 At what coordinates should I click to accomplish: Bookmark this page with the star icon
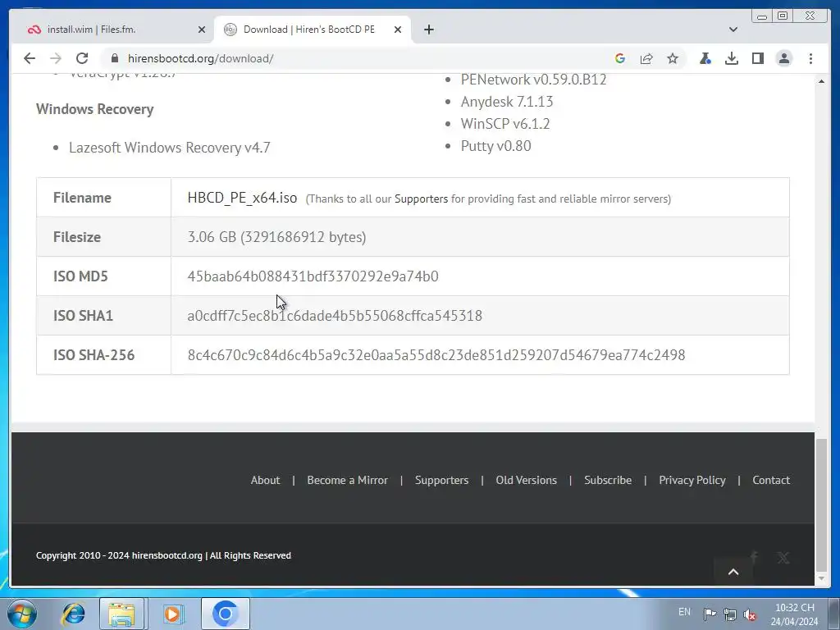pyautogui.click(x=673, y=58)
